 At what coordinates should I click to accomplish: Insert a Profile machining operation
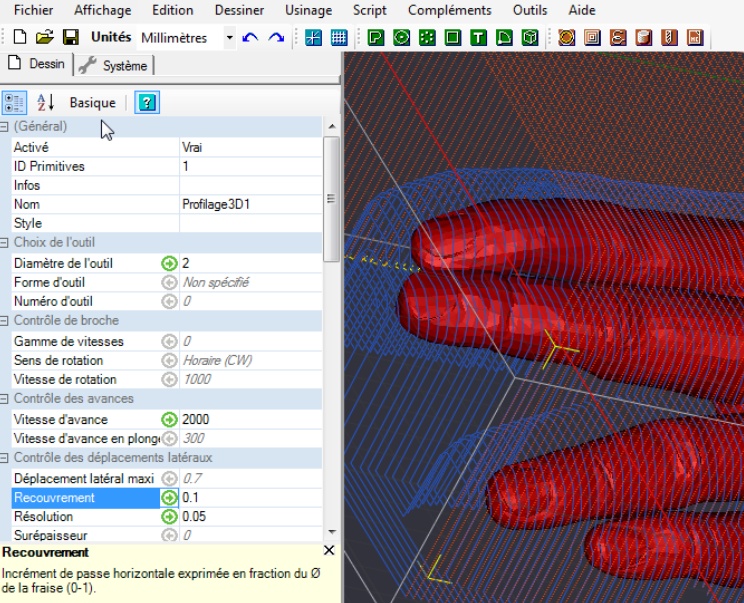pyautogui.click(x=567, y=37)
